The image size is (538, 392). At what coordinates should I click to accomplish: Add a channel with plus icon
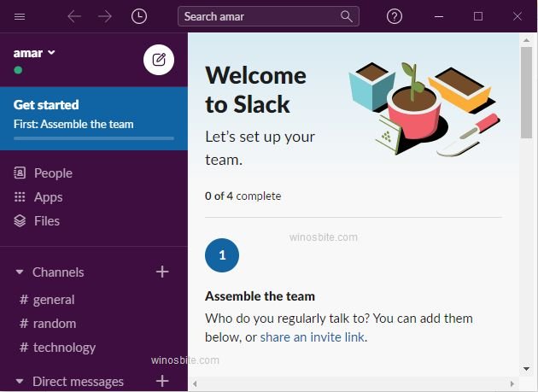pos(162,272)
